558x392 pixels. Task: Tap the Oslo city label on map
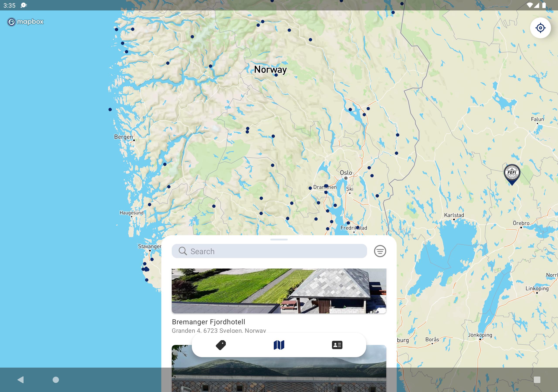346,173
